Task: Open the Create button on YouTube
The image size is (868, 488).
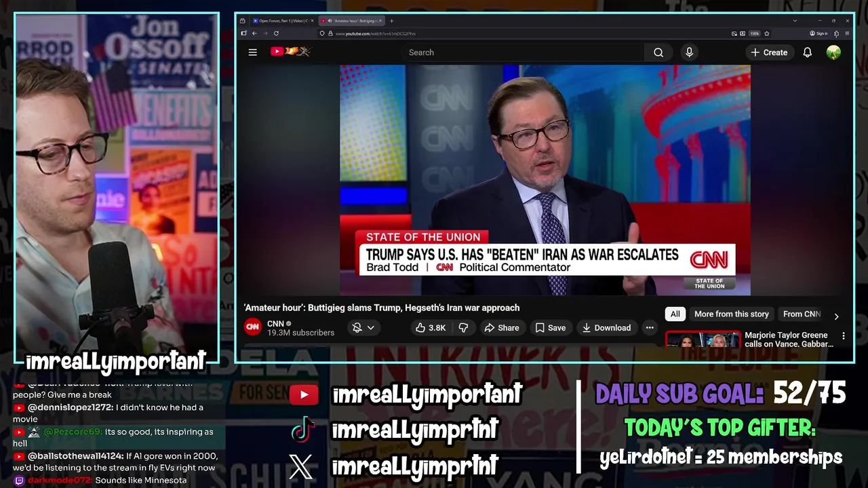Action: coord(769,52)
